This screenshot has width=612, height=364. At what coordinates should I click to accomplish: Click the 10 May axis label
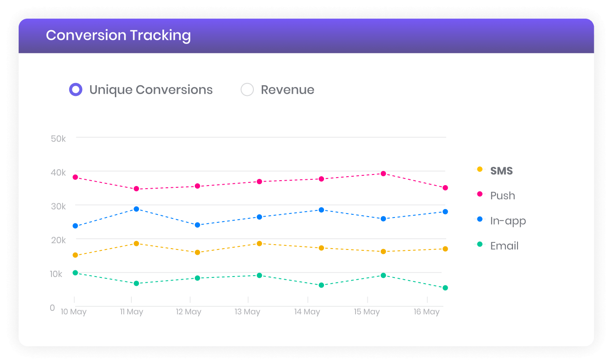[x=74, y=312]
